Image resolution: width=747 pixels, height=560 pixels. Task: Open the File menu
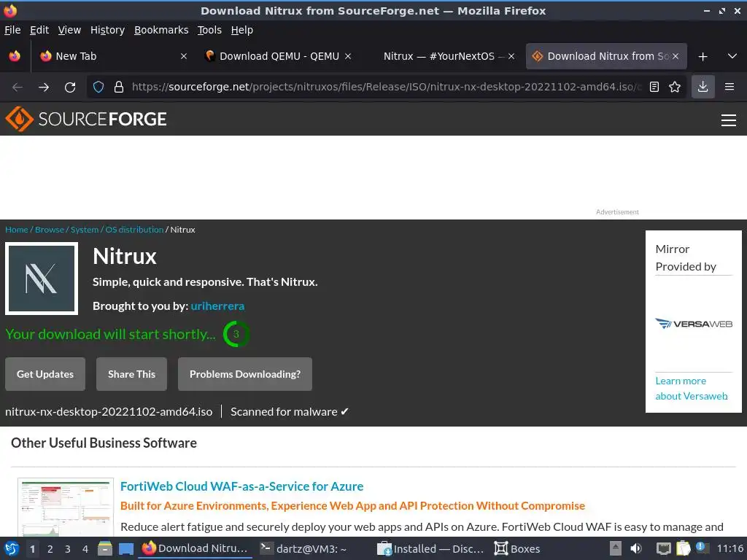[x=12, y=30]
